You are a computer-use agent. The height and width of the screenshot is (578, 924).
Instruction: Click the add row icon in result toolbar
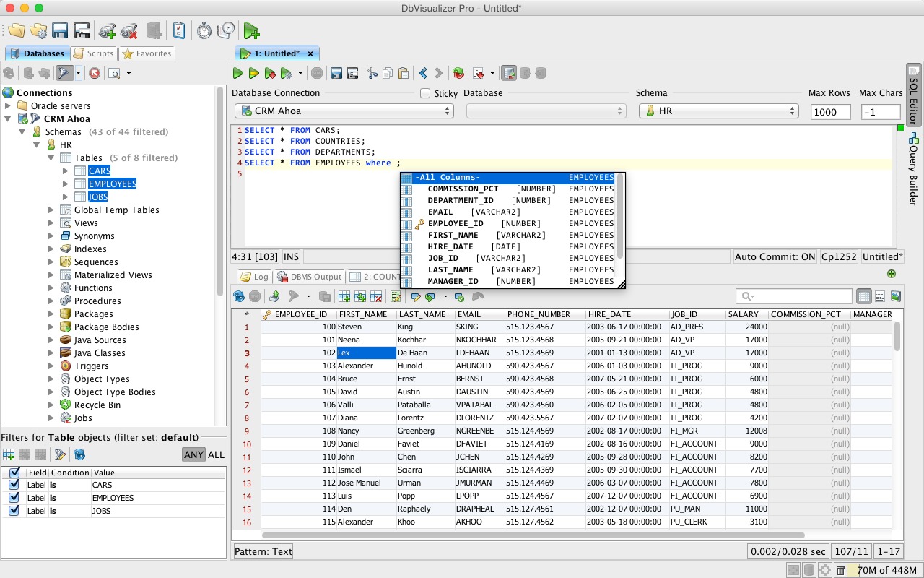[x=344, y=296]
